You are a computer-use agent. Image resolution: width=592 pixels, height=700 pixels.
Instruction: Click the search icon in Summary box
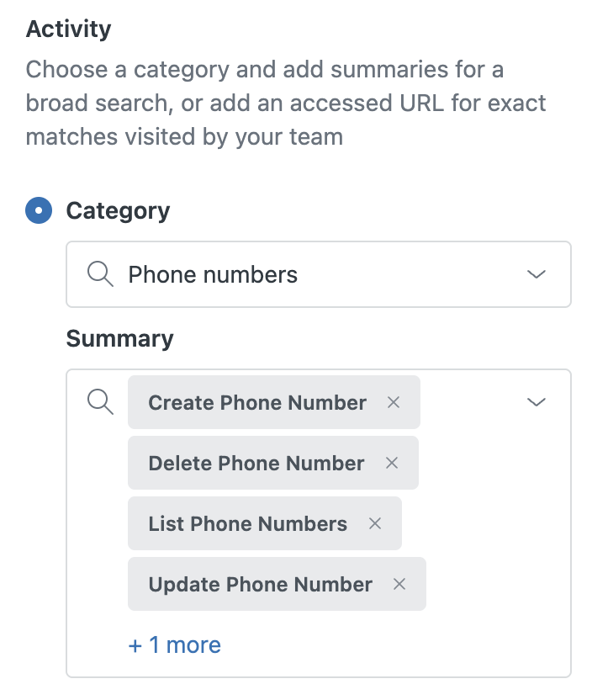pyautogui.click(x=100, y=402)
